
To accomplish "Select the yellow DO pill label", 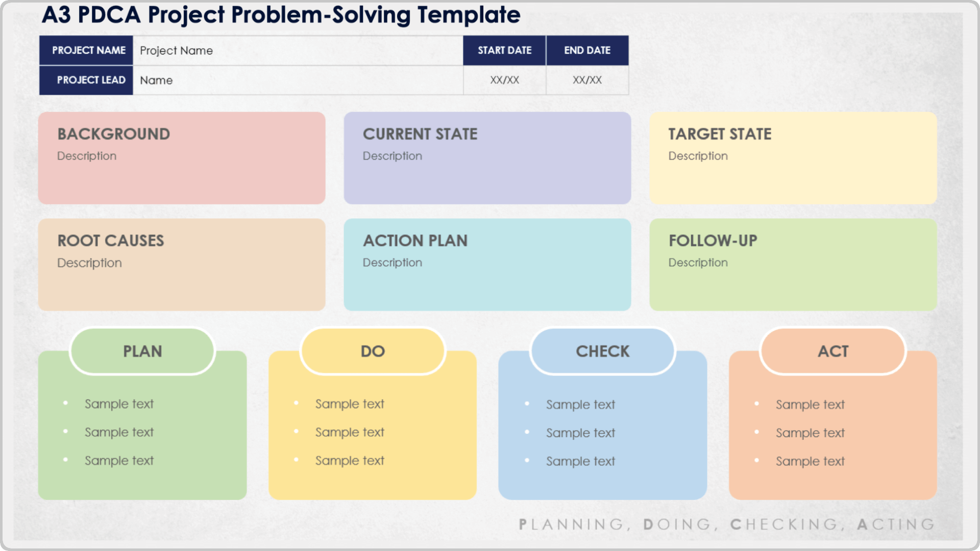I will click(373, 352).
